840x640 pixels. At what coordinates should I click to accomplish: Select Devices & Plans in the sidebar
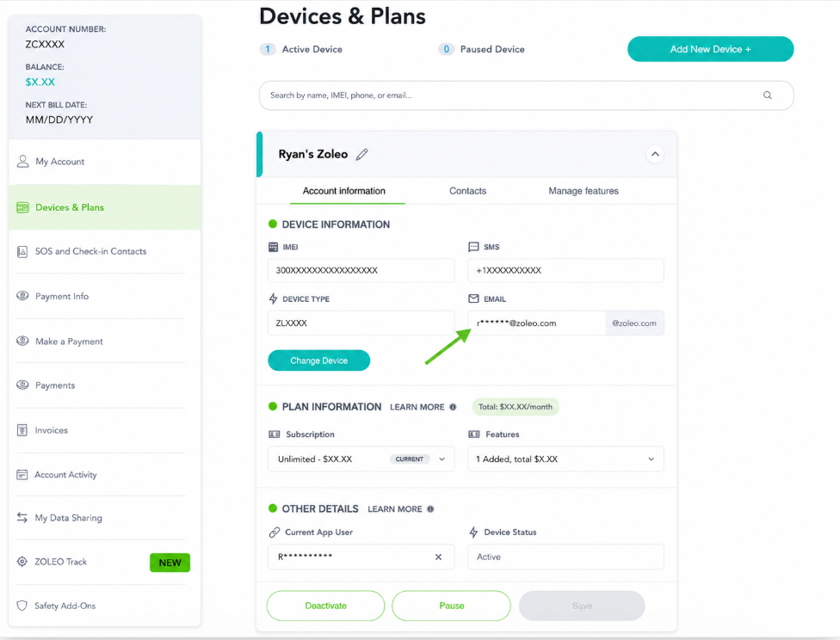(x=104, y=207)
